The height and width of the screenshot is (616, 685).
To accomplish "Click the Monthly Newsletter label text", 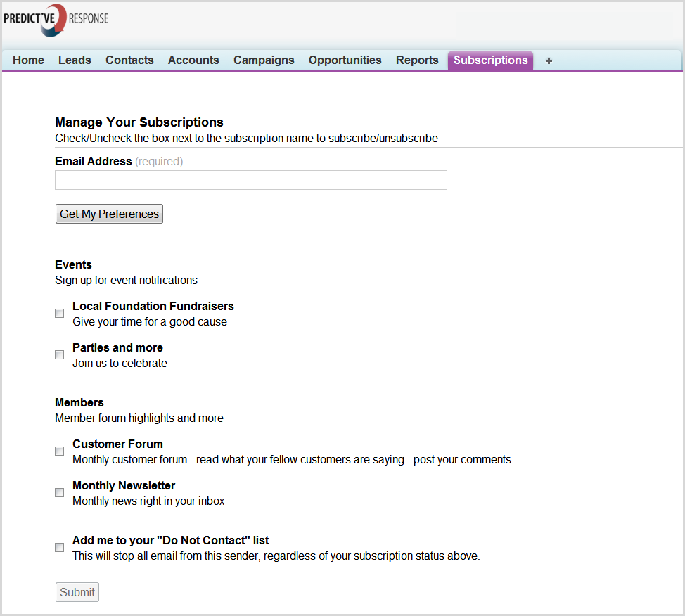I will (x=124, y=486).
